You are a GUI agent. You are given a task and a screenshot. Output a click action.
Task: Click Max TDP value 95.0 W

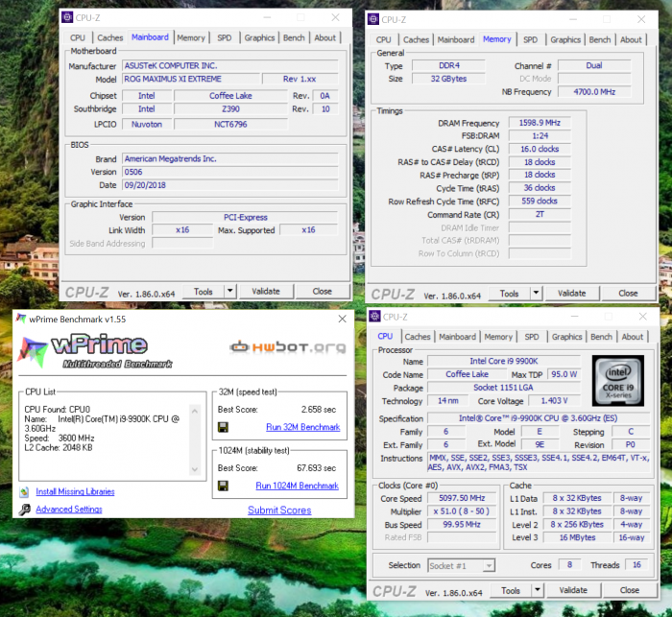click(x=564, y=374)
